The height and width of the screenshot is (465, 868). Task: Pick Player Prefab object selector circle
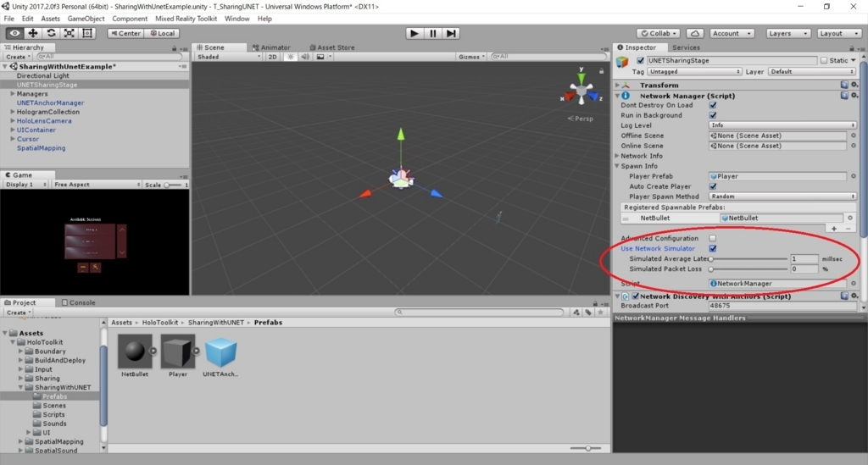tap(853, 176)
